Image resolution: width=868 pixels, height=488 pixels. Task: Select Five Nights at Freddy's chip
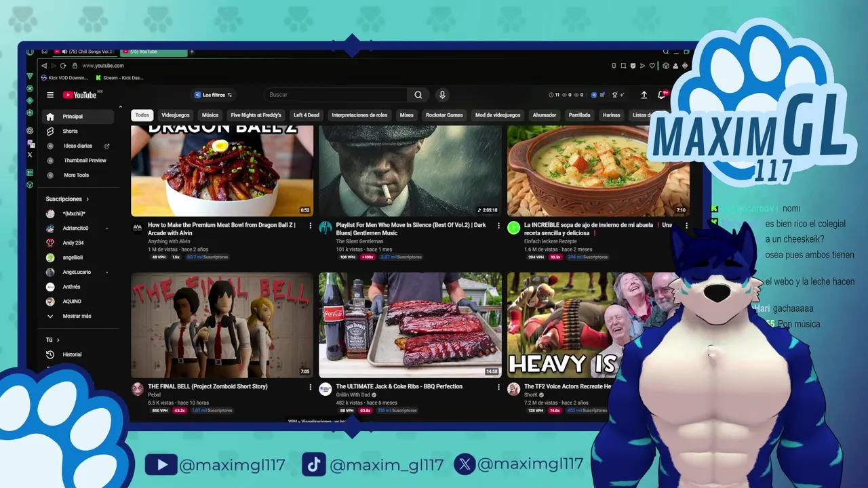[256, 115]
